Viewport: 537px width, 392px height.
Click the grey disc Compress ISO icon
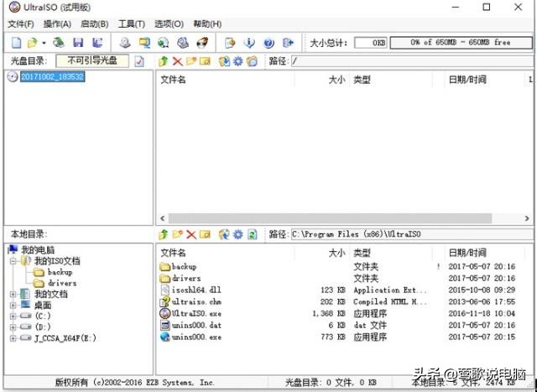pos(183,43)
